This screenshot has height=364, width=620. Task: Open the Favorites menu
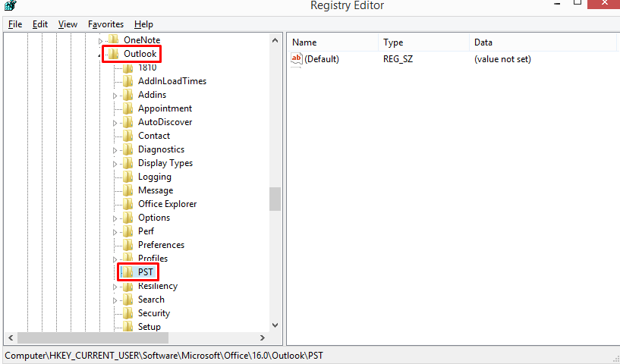pyautogui.click(x=105, y=24)
